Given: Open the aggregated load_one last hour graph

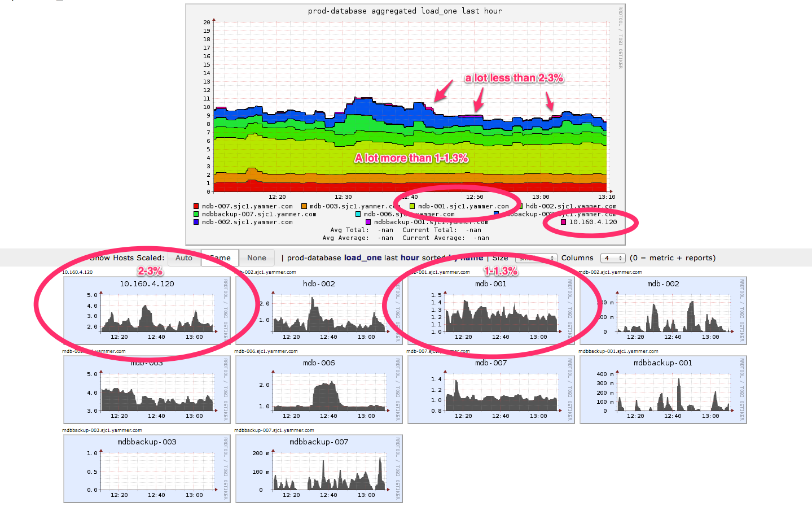Looking at the screenshot, I should (x=405, y=125).
